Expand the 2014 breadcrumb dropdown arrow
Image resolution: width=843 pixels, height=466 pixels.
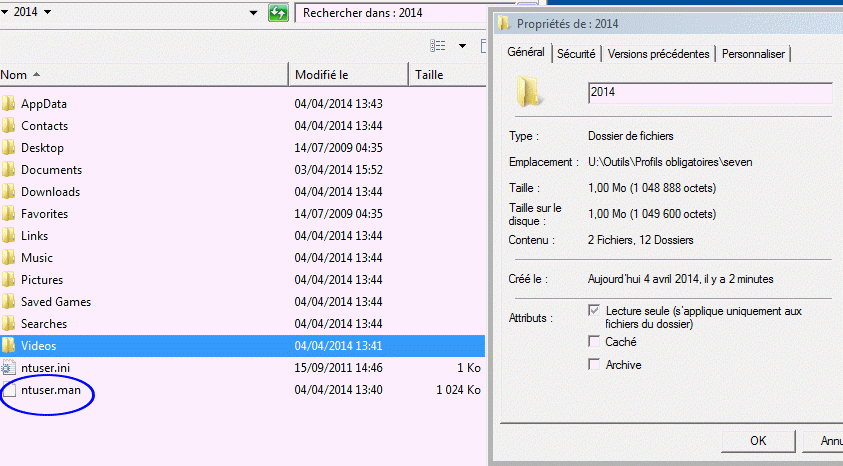(47, 12)
